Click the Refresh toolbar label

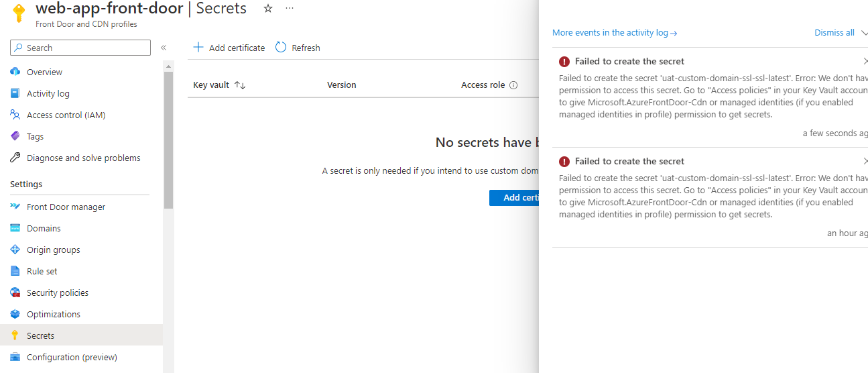[x=306, y=48]
